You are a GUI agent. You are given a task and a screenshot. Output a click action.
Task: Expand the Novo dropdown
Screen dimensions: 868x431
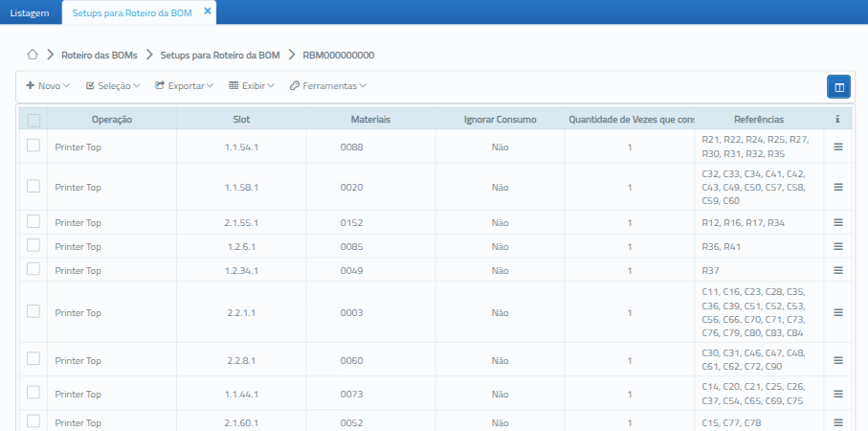[x=49, y=86]
